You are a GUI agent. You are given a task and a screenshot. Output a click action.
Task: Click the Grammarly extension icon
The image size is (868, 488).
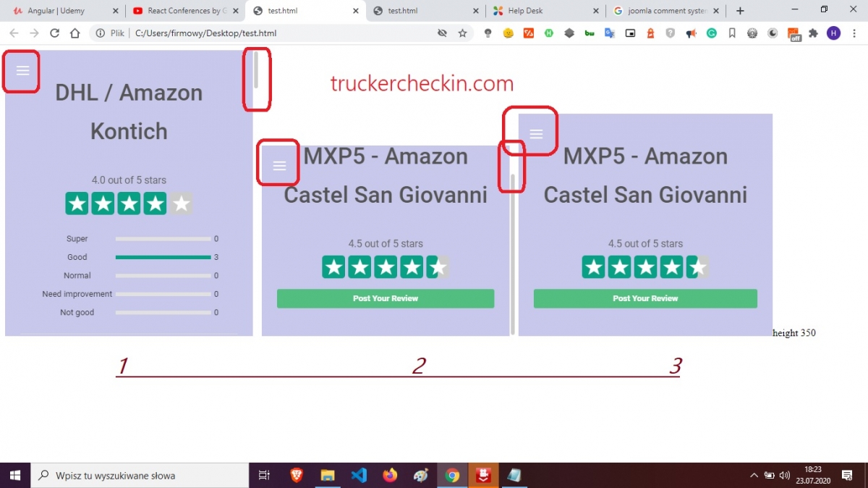click(712, 33)
